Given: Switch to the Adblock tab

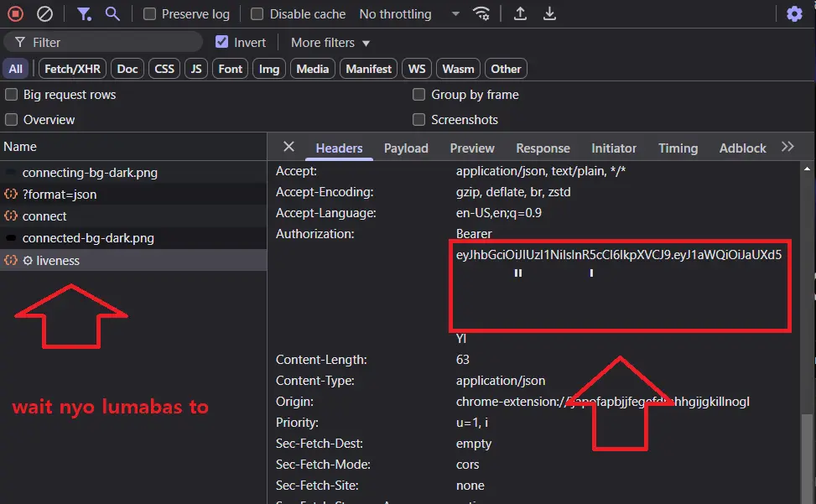Looking at the screenshot, I should pyautogui.click(x=743, y=148).
